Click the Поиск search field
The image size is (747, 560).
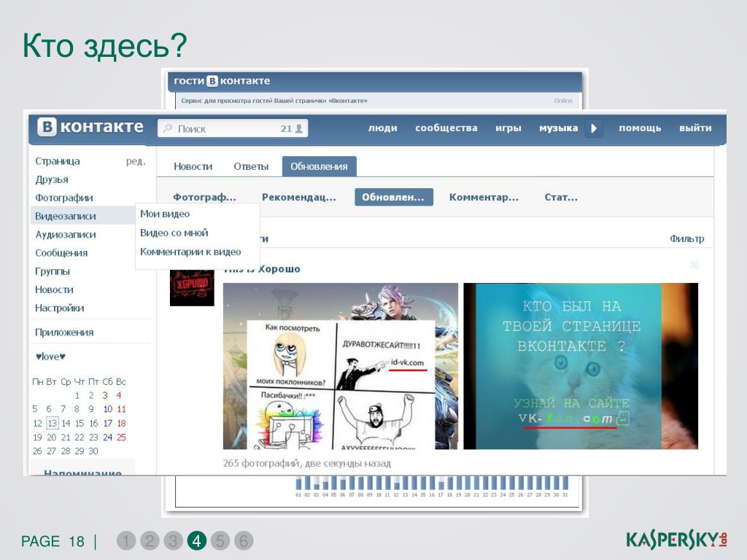[233, 128]
